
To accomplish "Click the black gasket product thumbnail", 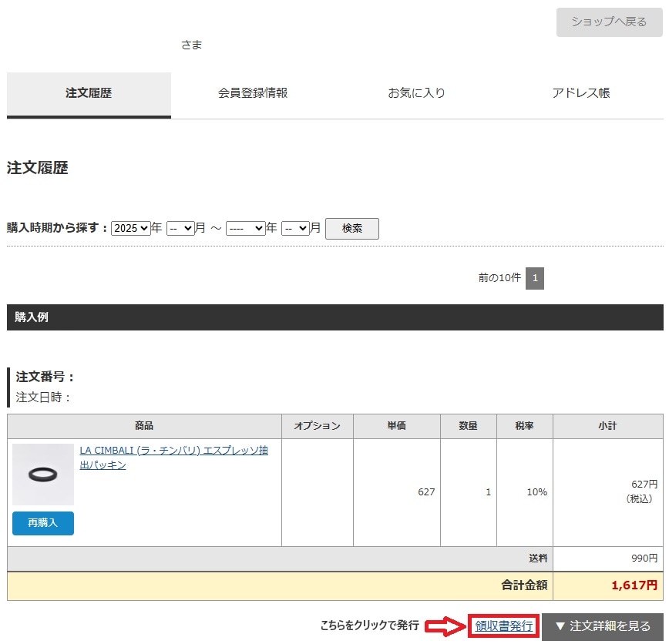I will click(43, 475).
